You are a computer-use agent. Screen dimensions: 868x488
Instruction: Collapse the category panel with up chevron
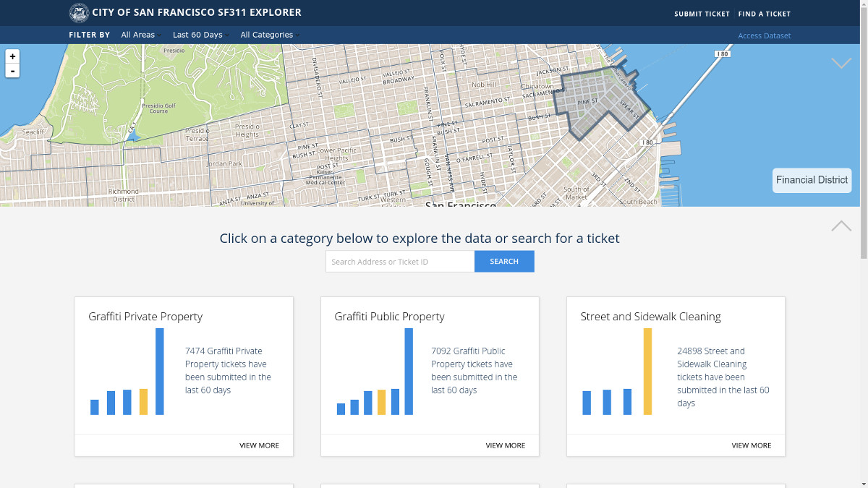pyautogui.click(x=841, y=226)
